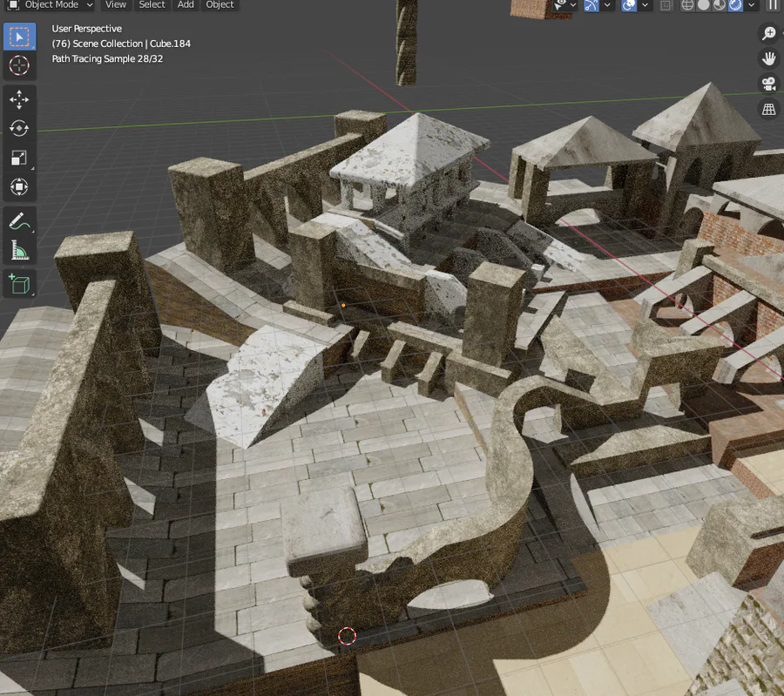
Task: Activate the 3D Cursor tool
Action: 19,65
